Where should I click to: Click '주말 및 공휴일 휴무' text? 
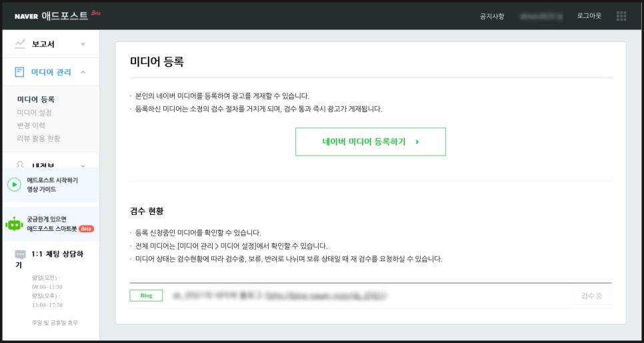pos(55,323)
